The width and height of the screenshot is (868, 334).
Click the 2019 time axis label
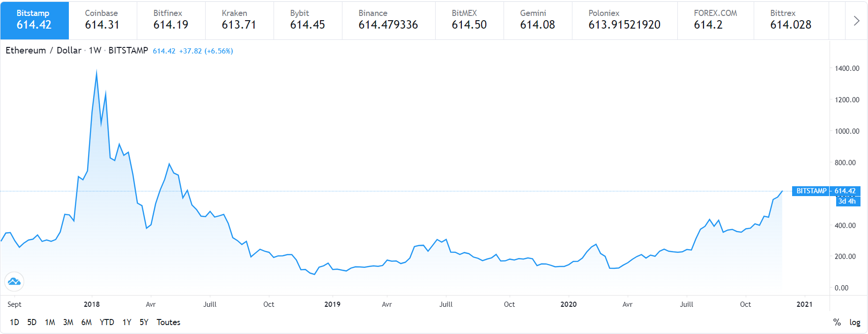(x=333, y=304)
